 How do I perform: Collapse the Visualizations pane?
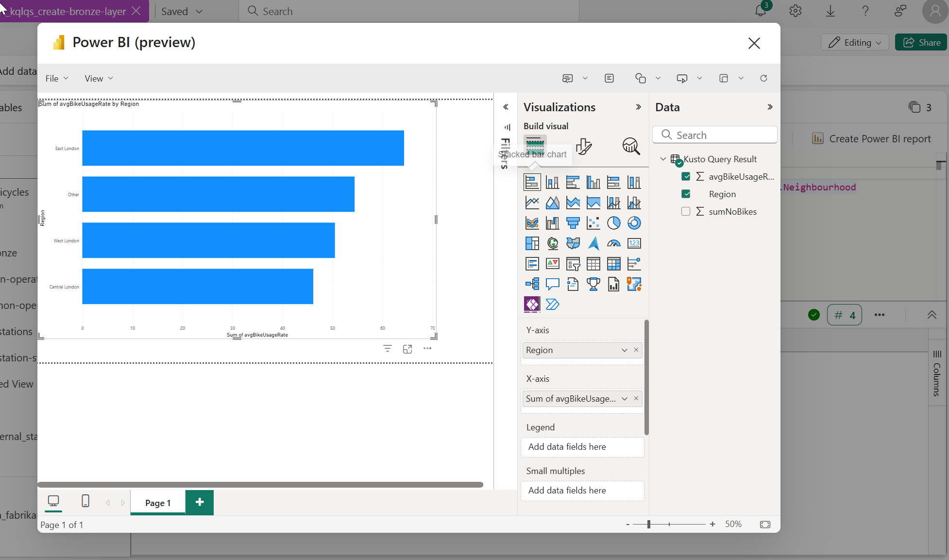pyautogui.click(x=638, y=107)
